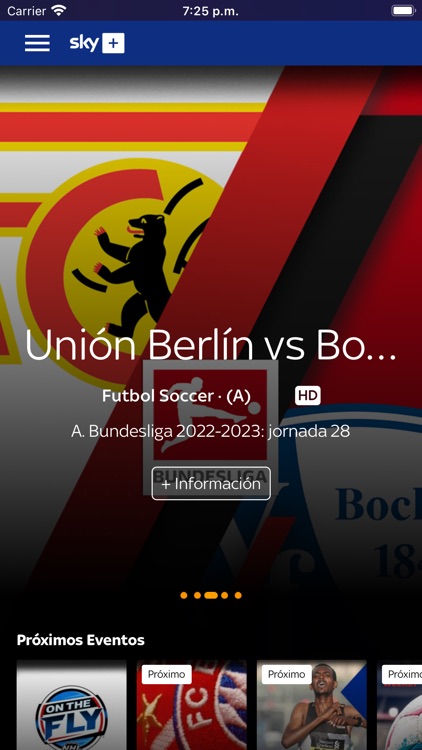Jump to the last carousel dot
This screenshot has width=422, height=750.
[x=238, y=596]
